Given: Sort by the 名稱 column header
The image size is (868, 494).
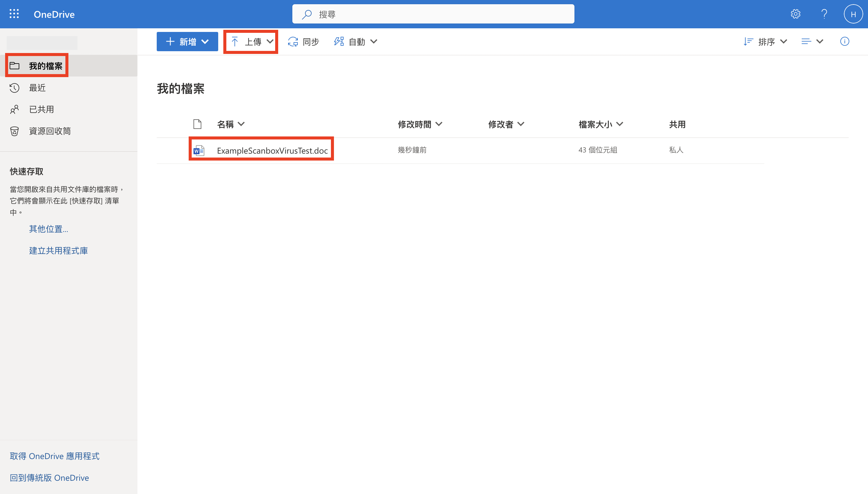Looking at the screenshot, I should 231,124.
